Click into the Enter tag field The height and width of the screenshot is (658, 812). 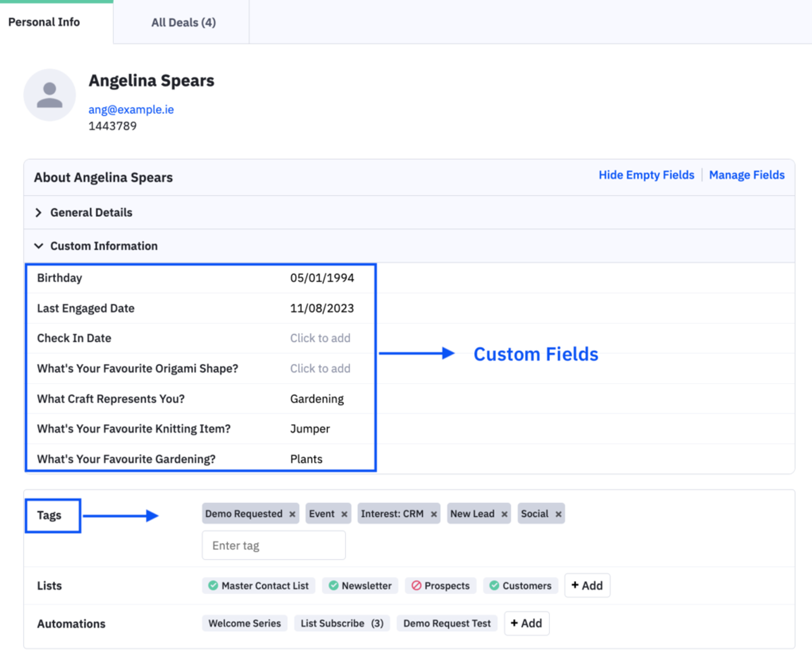[x=274, y=545]
